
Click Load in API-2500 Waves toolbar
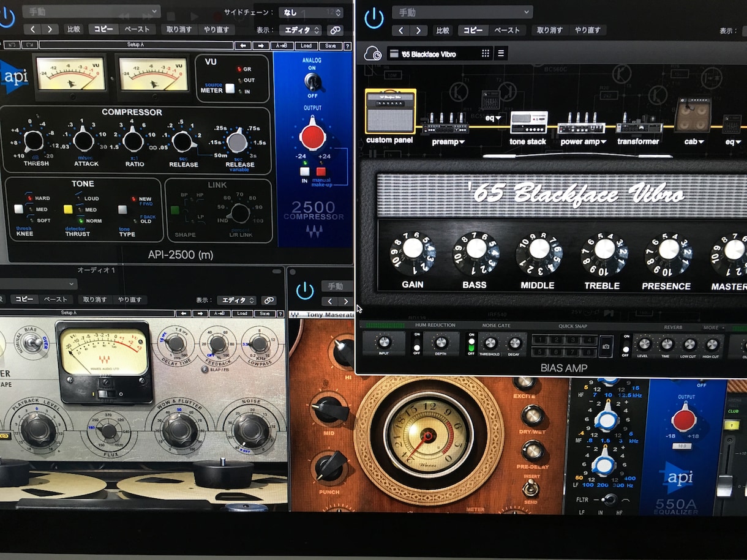[306, 46]
